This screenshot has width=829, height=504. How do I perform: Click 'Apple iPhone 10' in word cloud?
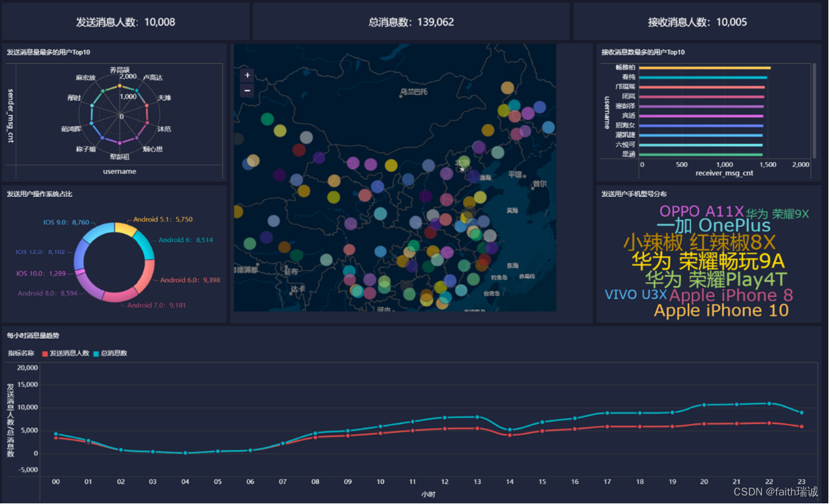(721, 311)
